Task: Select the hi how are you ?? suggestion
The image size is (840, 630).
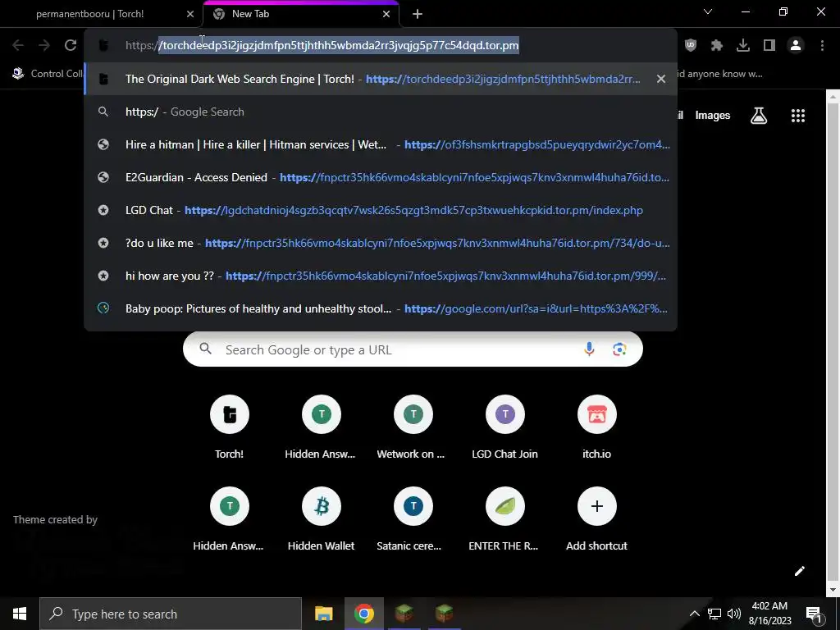Action: (381, 276)
